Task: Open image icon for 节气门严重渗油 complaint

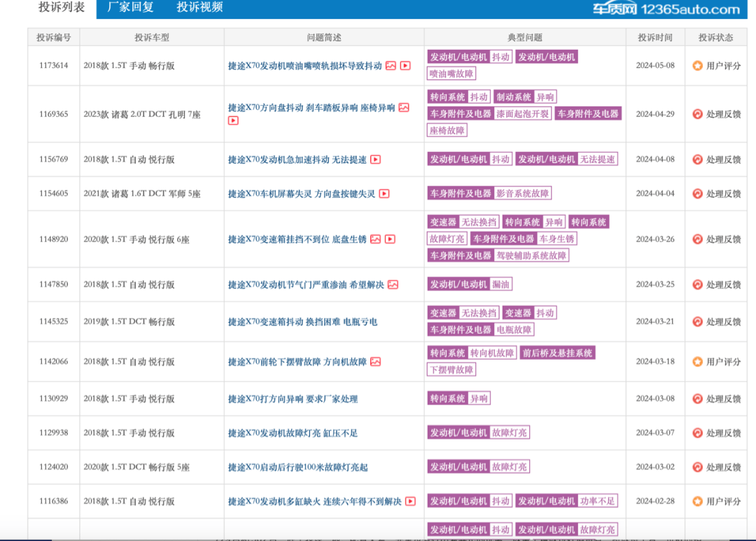Action: pyautogui.click(x=393, y=285)
